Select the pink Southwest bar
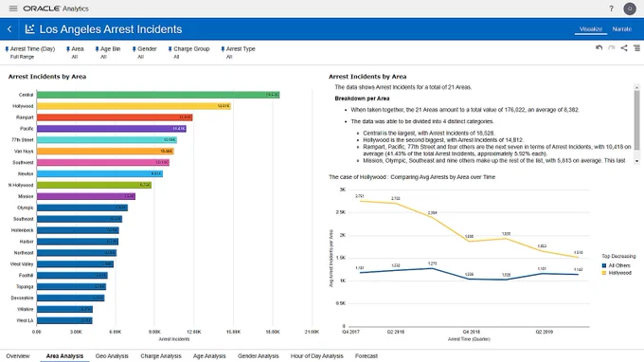Image resolution: width=644 pixels, height=362 pixels. click(x=103, y=162)
